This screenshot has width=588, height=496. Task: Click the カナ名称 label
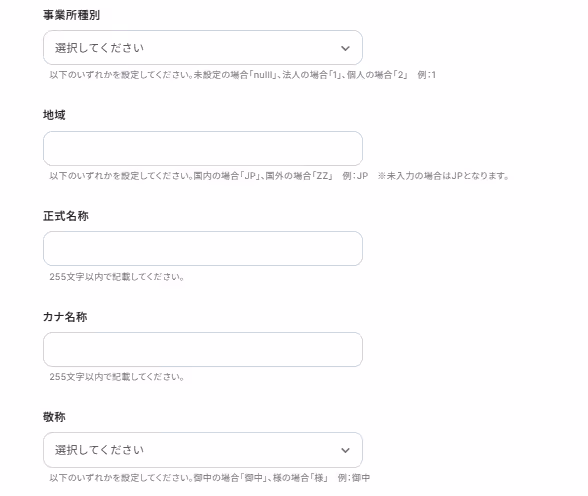tap(65, 317)
